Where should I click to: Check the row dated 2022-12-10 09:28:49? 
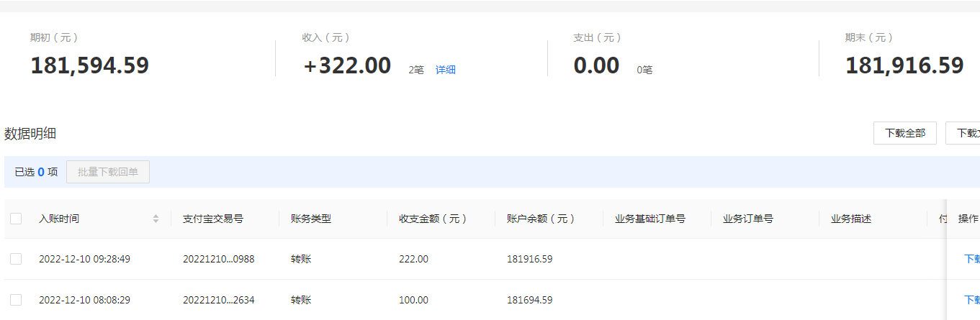point(16,259)
